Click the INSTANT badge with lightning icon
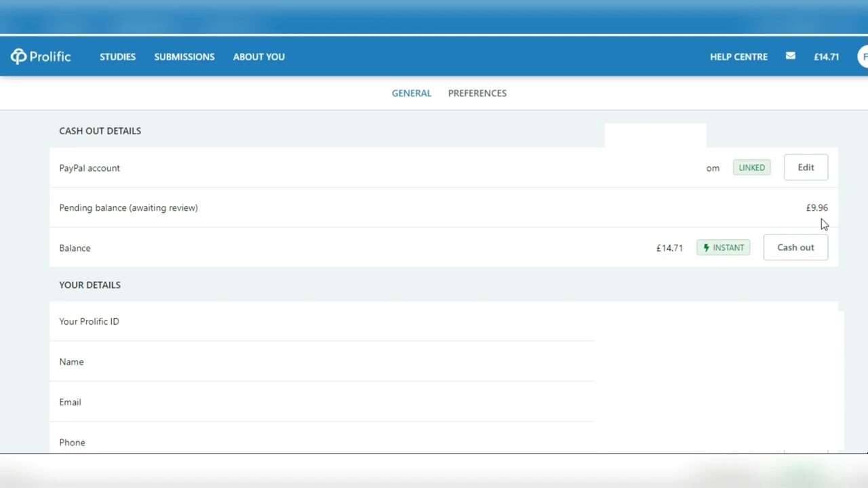Screen dimensions: 868x488 click(x=724, y=247)
